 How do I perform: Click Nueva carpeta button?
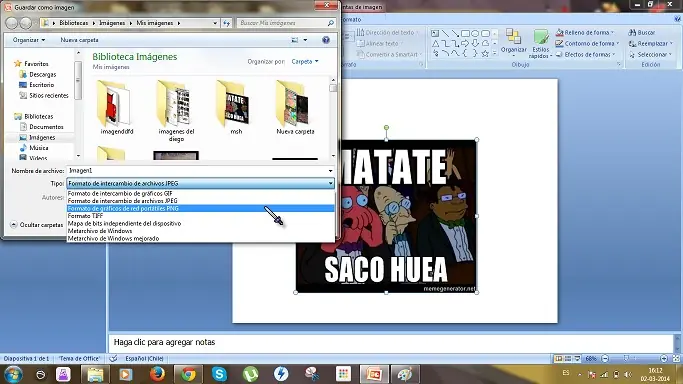pos(79,40)
